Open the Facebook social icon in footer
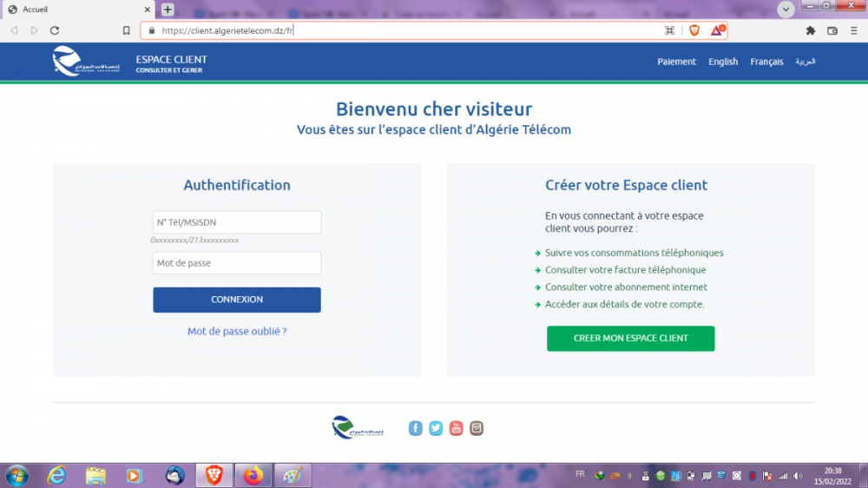 [416, 428]
